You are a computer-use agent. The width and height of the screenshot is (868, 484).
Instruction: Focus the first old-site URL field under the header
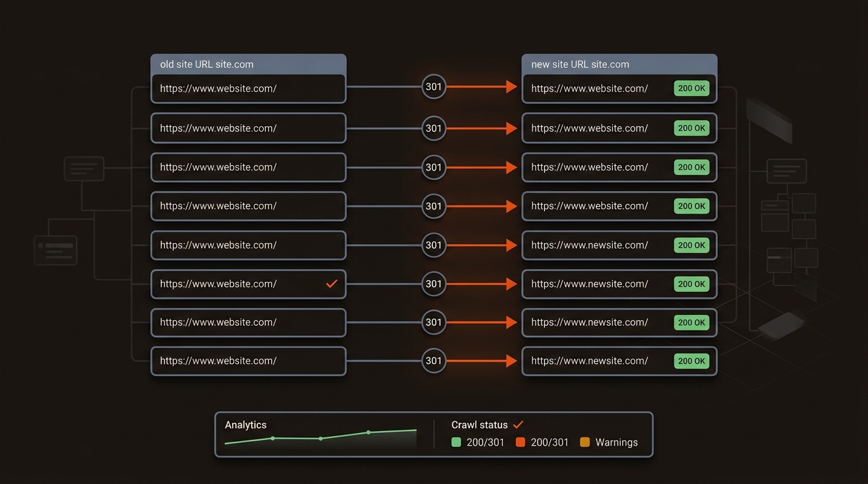(249, 89)
